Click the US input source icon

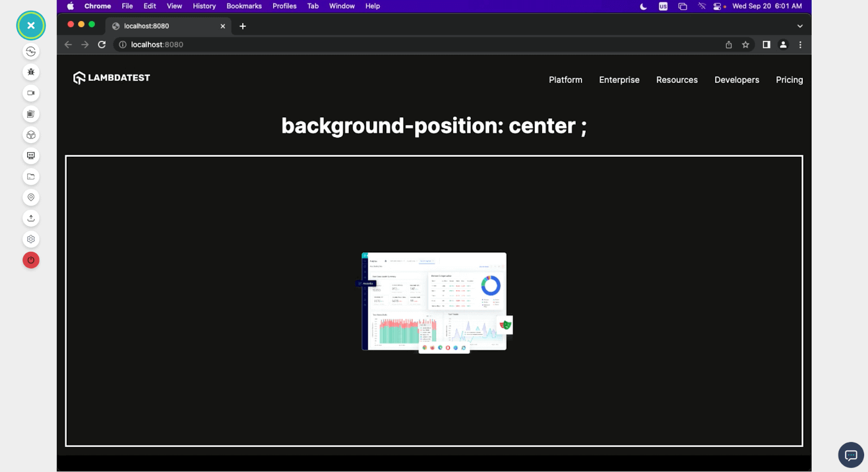point(663,7)
